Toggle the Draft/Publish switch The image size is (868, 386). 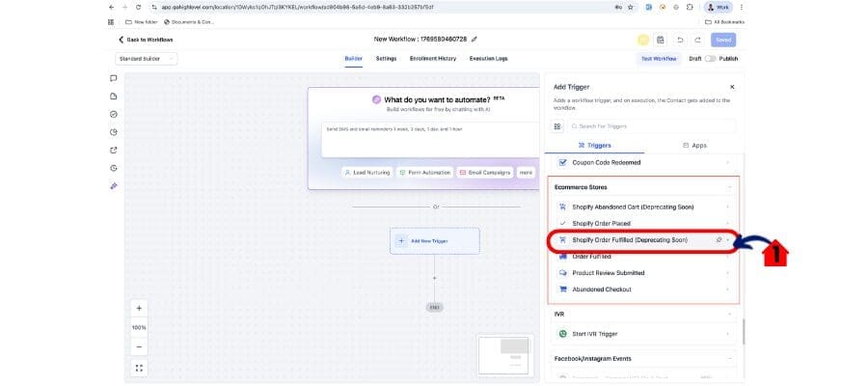click(x=710, y=59)
